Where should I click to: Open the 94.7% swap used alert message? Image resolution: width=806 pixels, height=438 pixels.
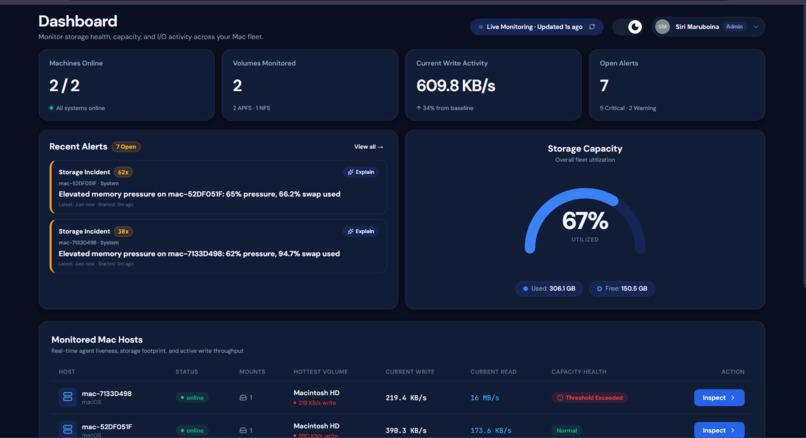pos(199,253)
